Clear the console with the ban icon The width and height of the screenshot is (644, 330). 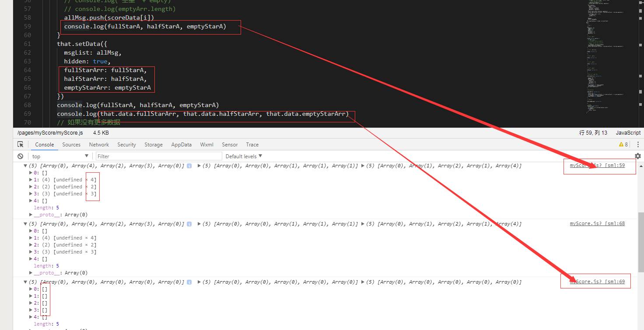[20, 156]
